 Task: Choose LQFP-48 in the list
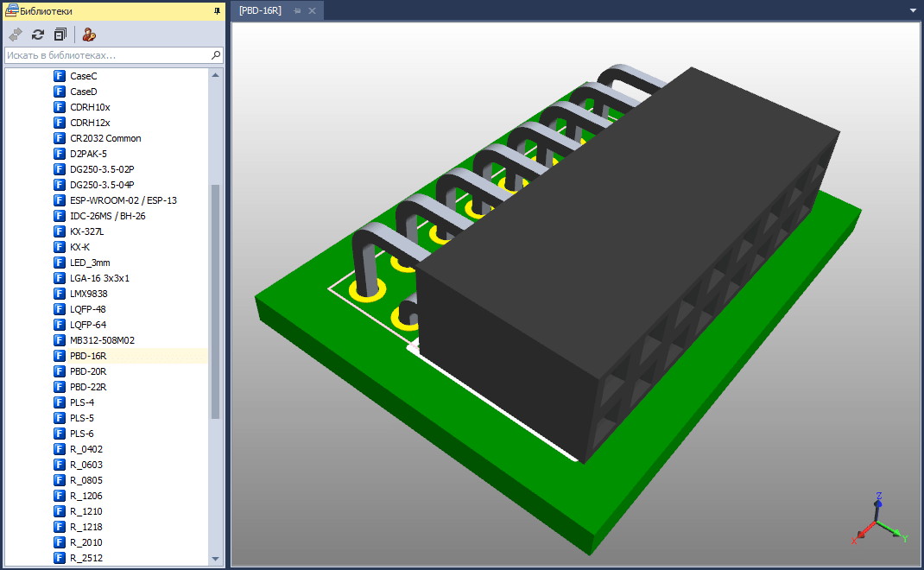88,309
